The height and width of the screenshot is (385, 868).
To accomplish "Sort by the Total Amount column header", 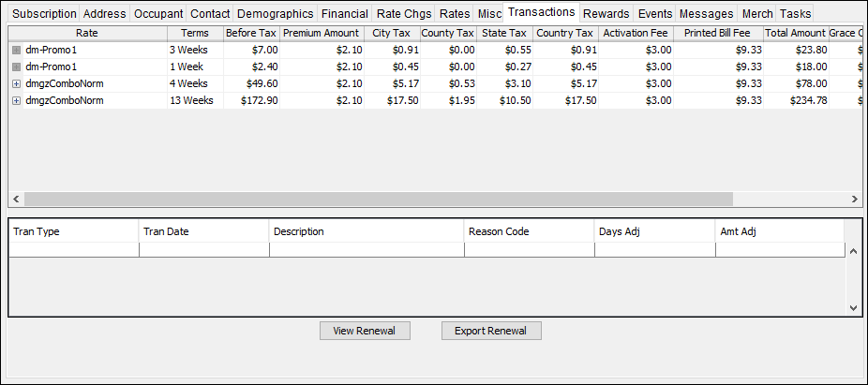I will pos(795,33).
